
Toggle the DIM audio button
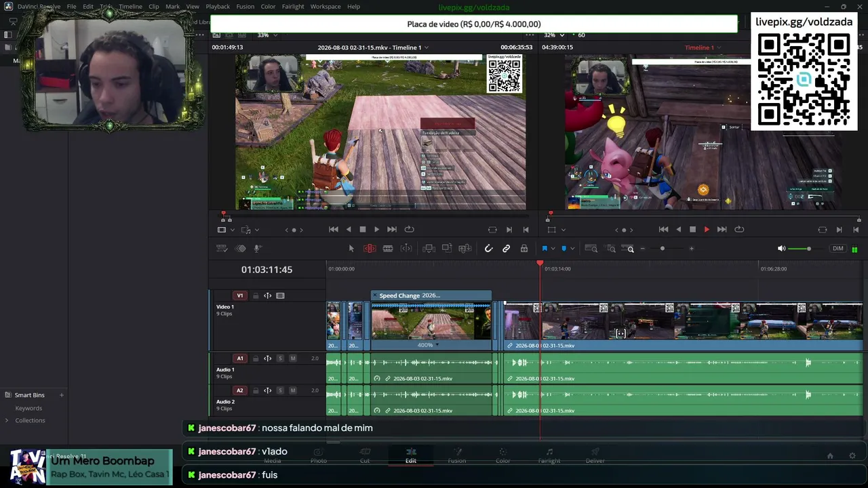838,249
